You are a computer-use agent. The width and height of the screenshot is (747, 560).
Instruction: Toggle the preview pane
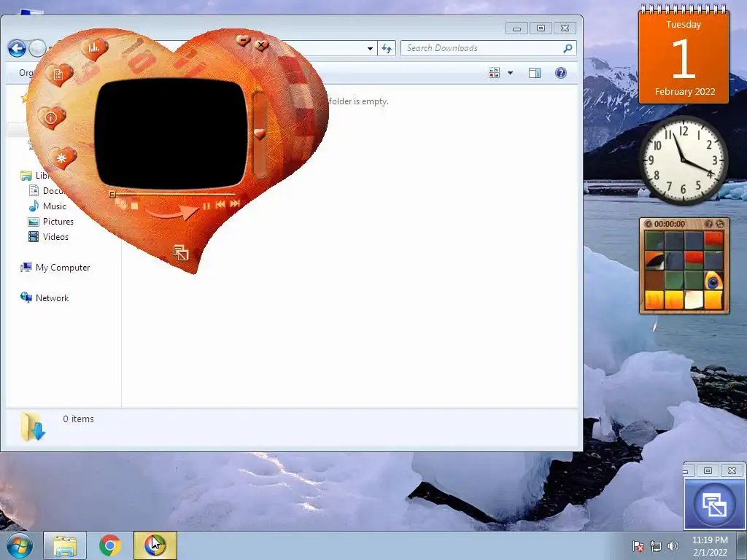tap(535, 73)
